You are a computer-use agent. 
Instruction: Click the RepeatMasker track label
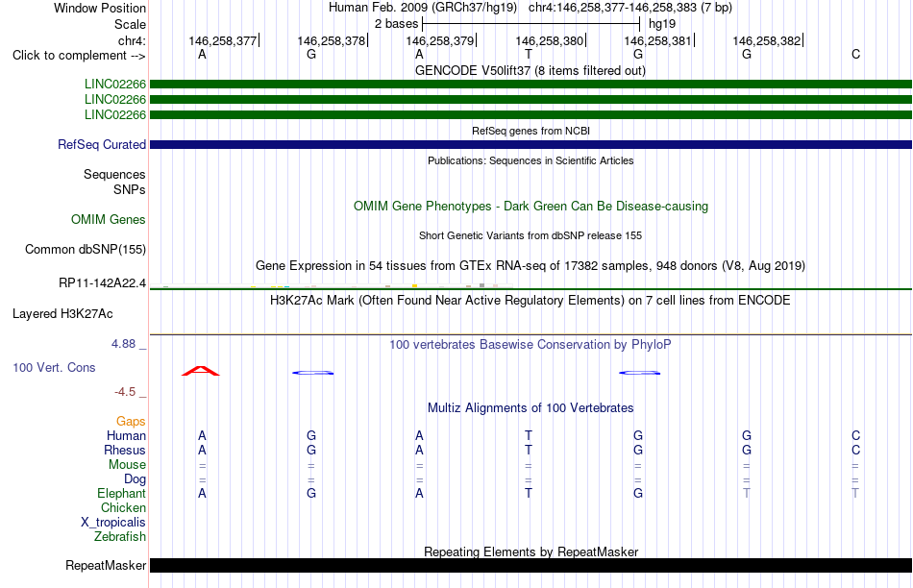[x=106, y=565]
